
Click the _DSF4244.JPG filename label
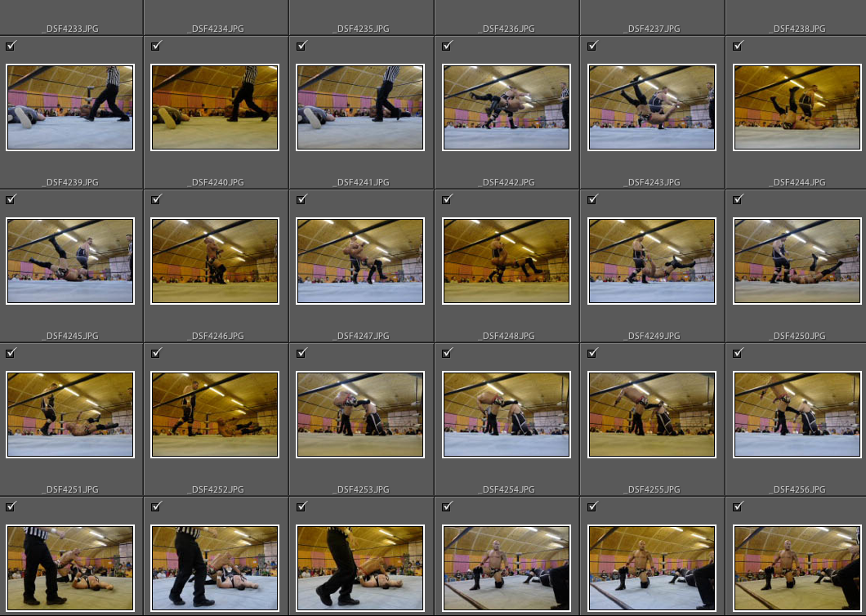click(797, 182)
